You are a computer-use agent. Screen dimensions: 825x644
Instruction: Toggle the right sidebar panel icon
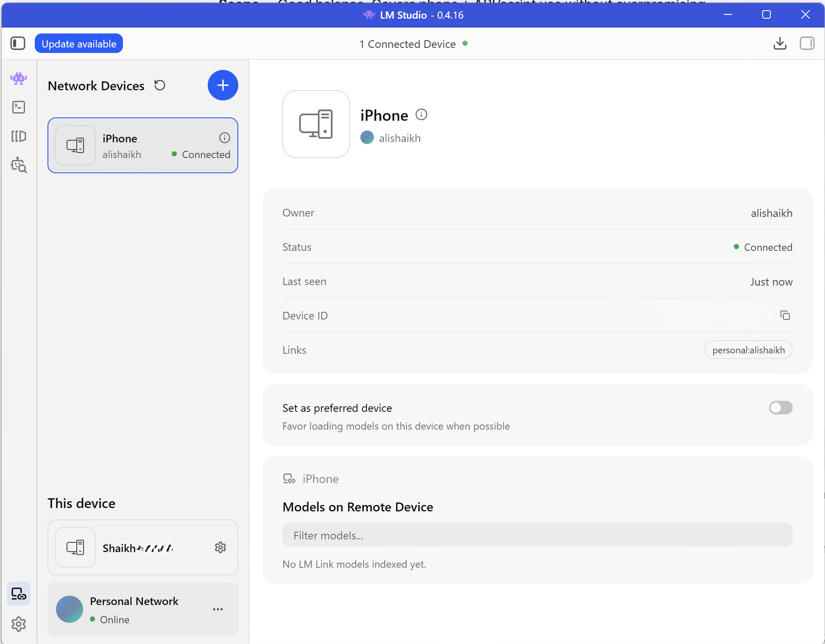tap(807, 43)
